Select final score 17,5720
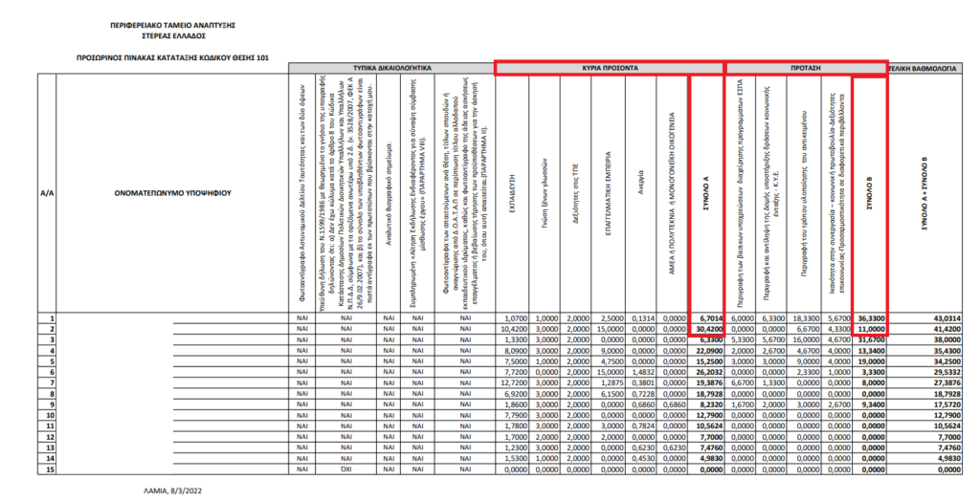 pyautogui.click(x=948, y=405)
